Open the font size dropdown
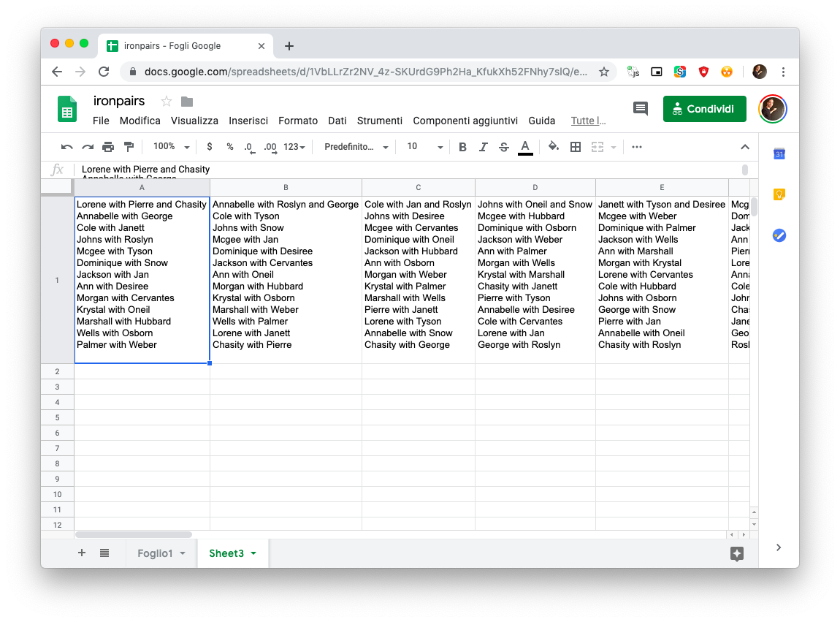Image resolution: width=840 pixels, height=622 pixels. (425, 147)
